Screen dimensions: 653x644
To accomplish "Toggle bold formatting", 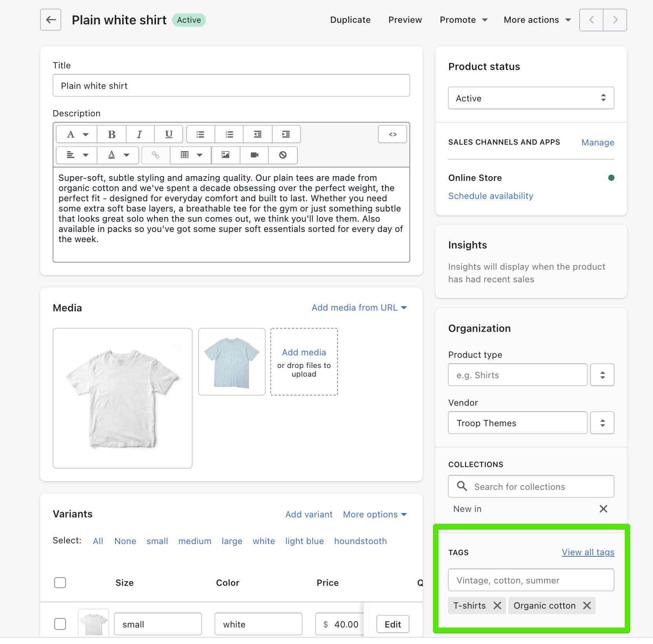I will coord(112,134).
